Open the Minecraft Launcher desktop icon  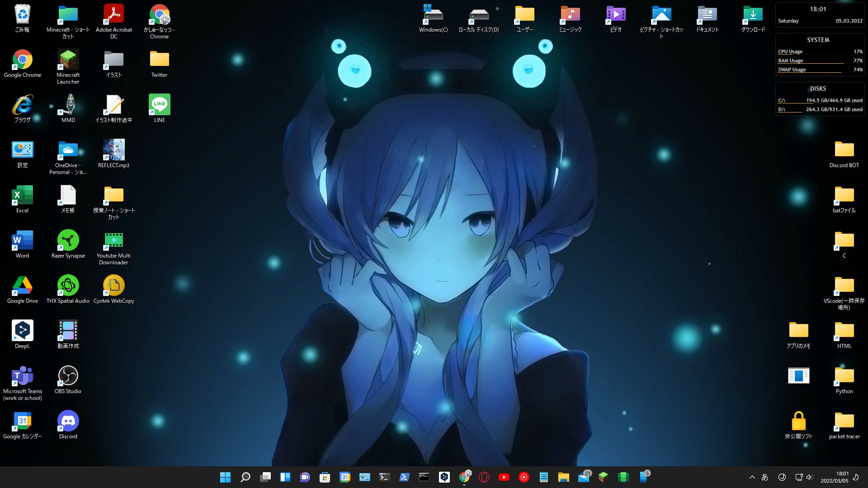68,66
